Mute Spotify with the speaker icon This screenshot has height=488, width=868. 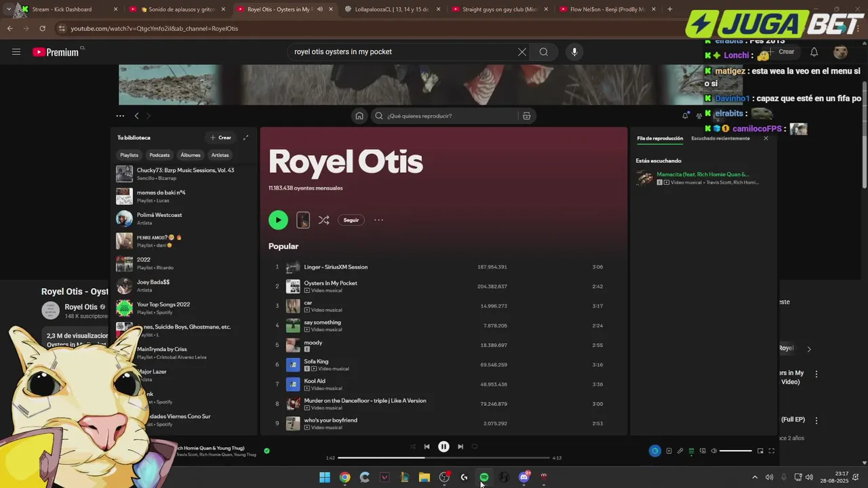pyautogui.click(x=713, y=451)
